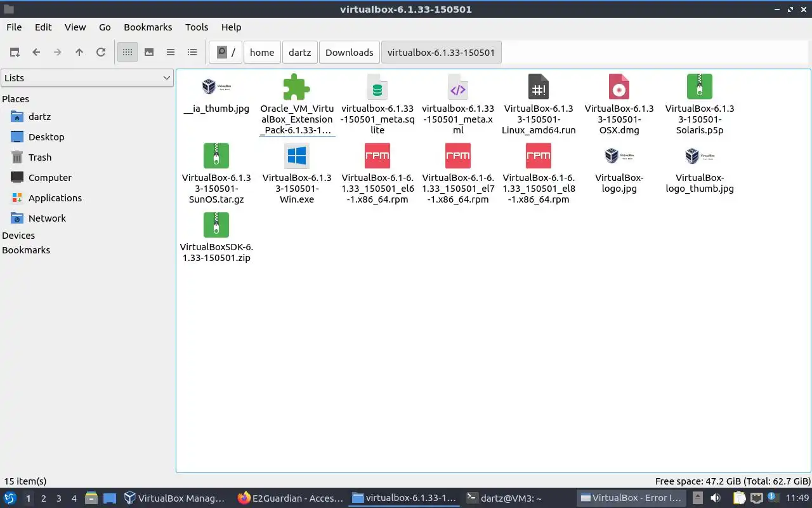Select the el6 x86_64.rpm package

click(377, 174)
